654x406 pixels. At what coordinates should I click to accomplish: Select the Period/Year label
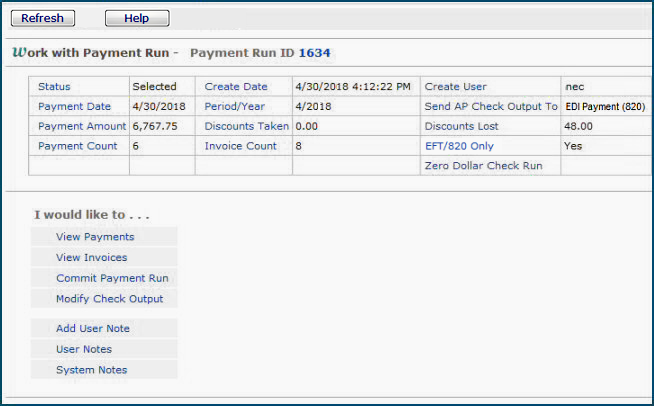point(235,106)
